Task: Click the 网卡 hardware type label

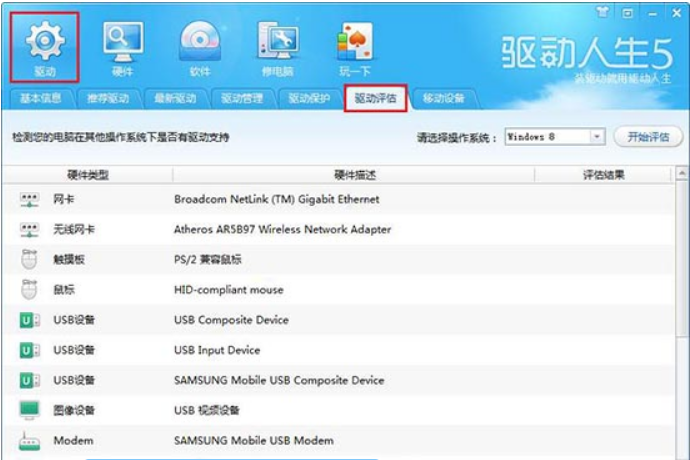Action: 64,199
